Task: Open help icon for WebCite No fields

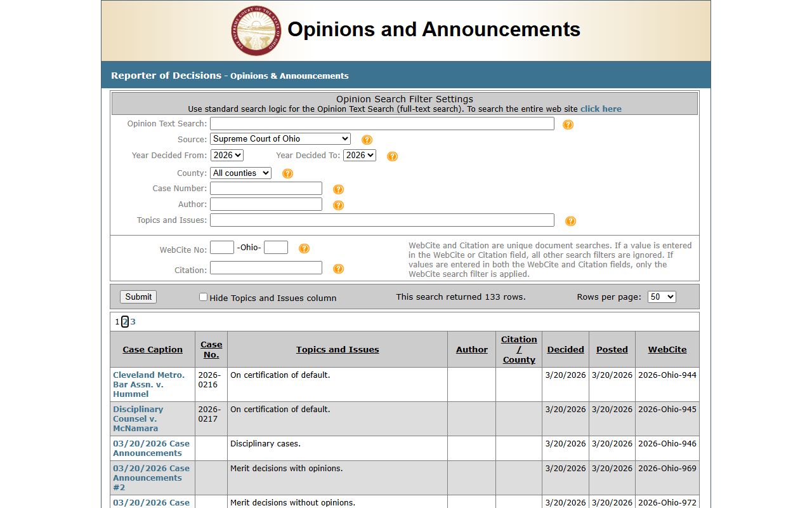Action: (304, 248)
